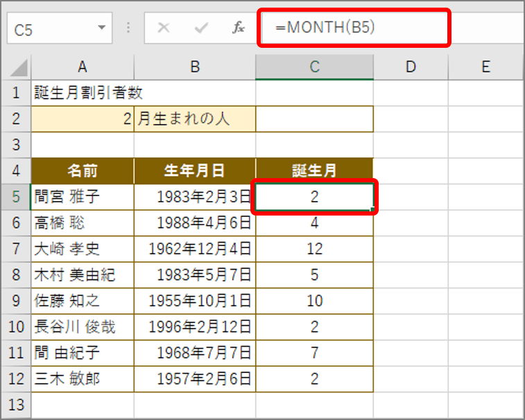Click date cell 1957年2月6日
525x420 pixels.
point(195,379)
